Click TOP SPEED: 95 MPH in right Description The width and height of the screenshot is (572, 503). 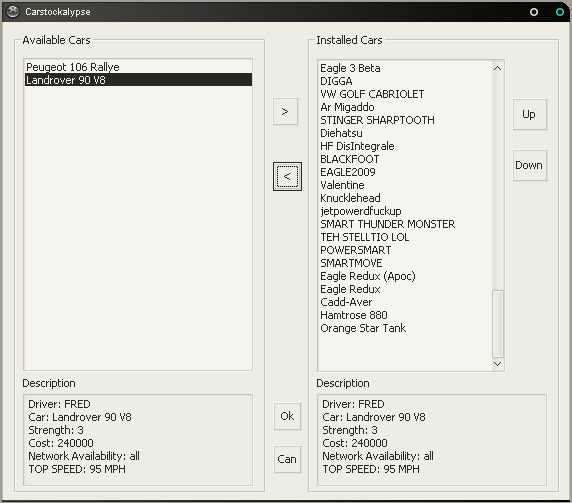371,469
